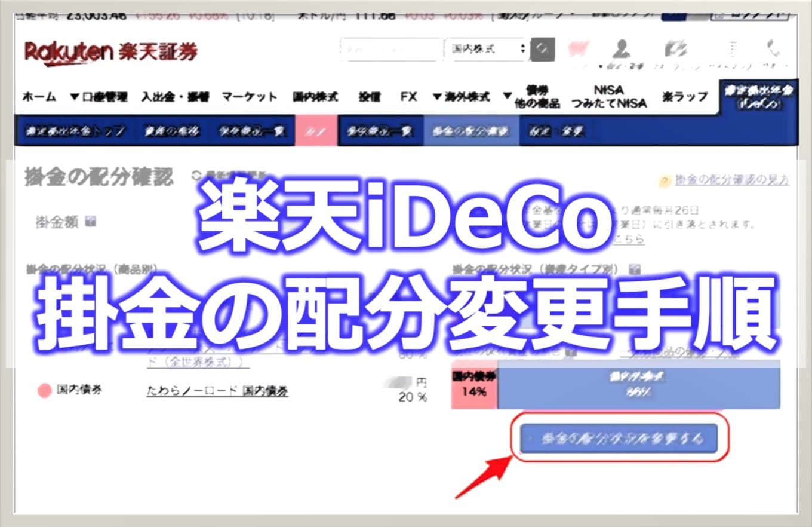Select the 確定拠出年金 (iDeCo) tab

coord(758,97)
